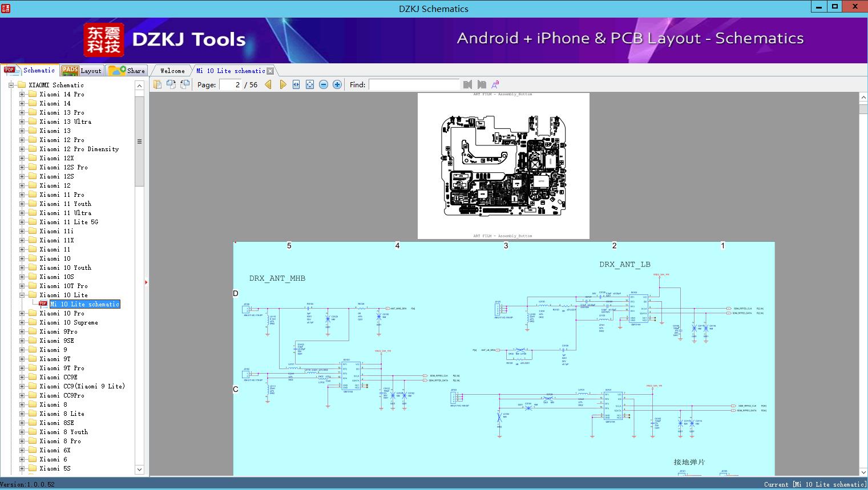The height and width of the screenshot is (490, 868).
Task: Find previous match icon
Action: coord(468,84)
